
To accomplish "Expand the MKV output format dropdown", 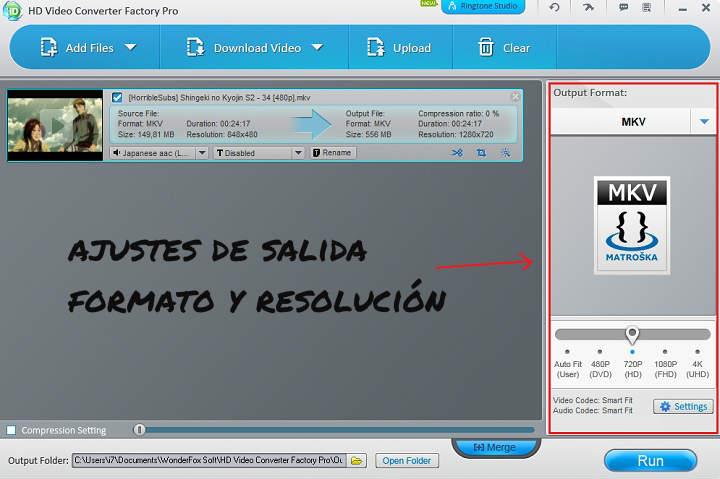I will click(x=704, y=122).
